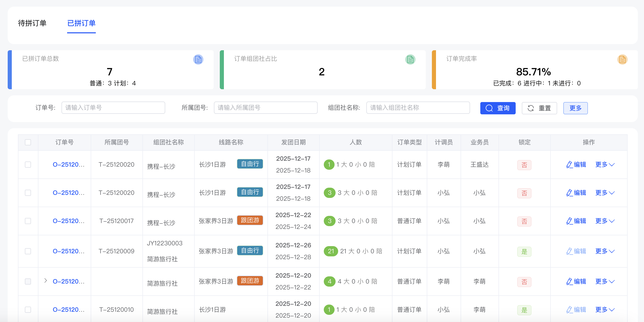The image size is (644, 322).
Task: Open the 已拼订单总数 report icon
Action: pos(198,59)
